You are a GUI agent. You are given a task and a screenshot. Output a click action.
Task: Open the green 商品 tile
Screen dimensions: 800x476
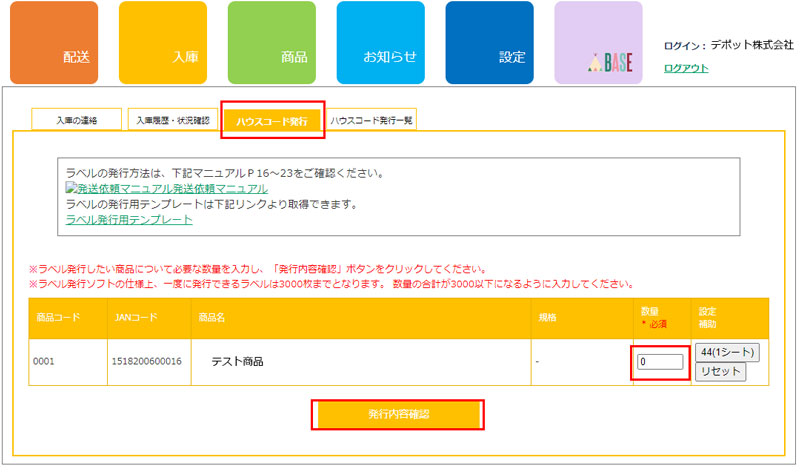pos(272,43)
